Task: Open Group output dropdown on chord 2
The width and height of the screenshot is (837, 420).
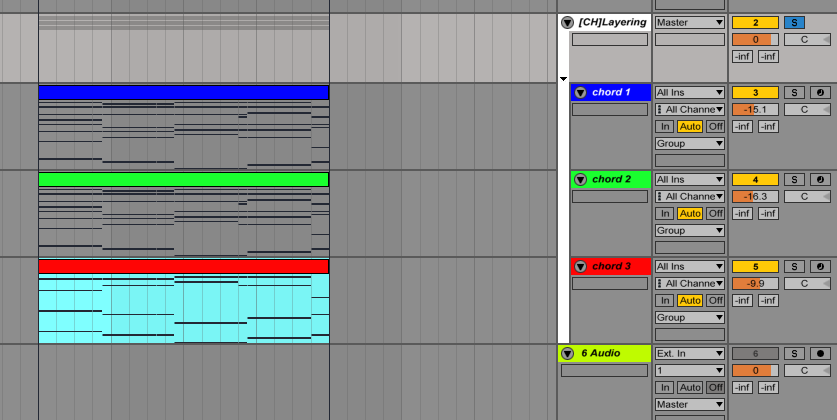Action: coord(690,231)
